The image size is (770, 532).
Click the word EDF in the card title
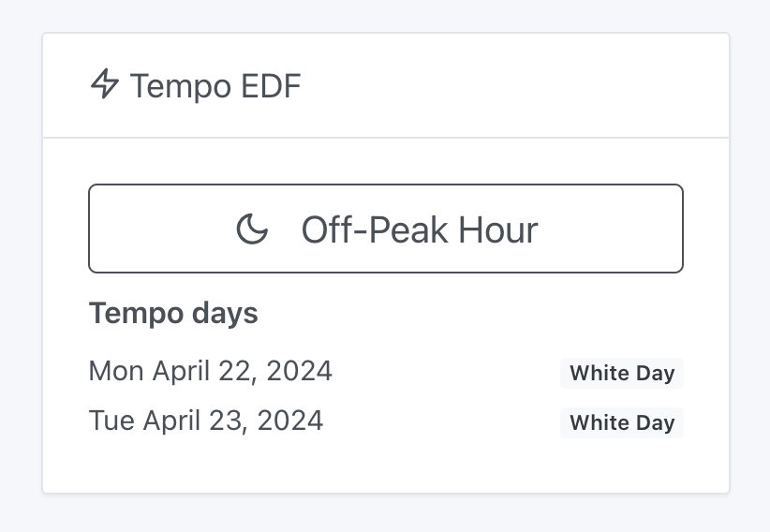coord(270,86)
